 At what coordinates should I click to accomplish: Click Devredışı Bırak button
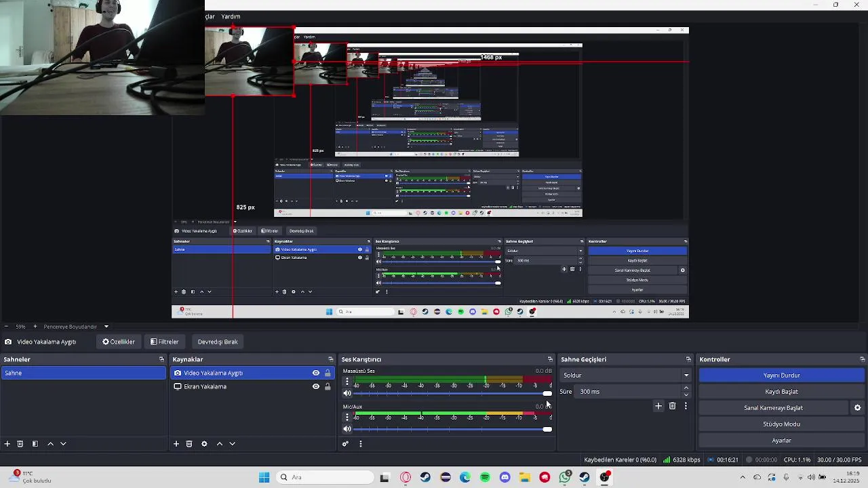pyautogui.click(x=218, y=342)
